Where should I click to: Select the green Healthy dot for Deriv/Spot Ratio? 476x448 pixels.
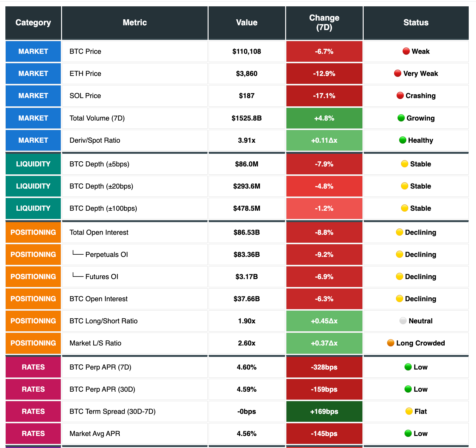pos(402,140)
